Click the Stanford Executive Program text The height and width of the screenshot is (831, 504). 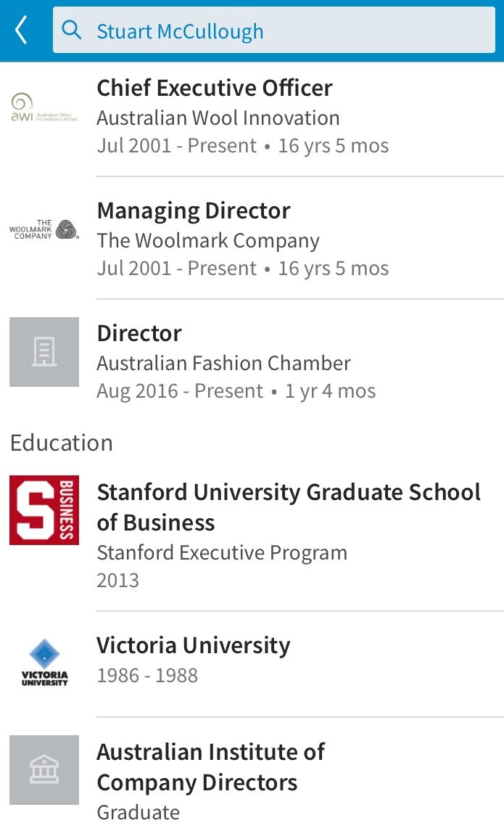(222, 552)
